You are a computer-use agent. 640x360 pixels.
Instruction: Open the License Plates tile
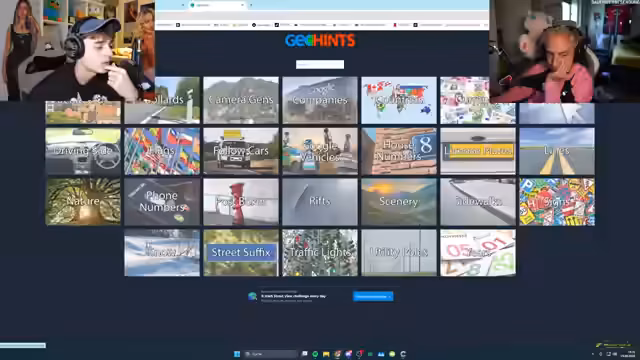point(478,151)
